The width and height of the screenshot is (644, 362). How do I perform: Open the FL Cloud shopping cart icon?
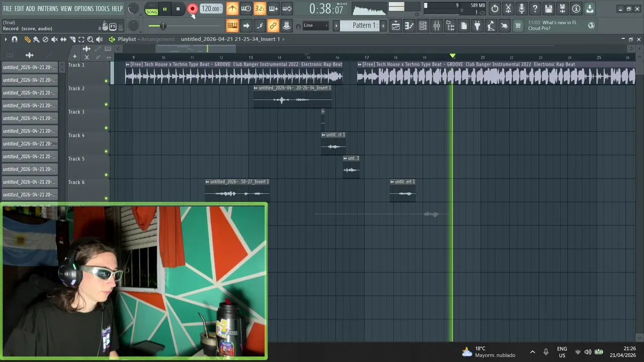point(518,26)
